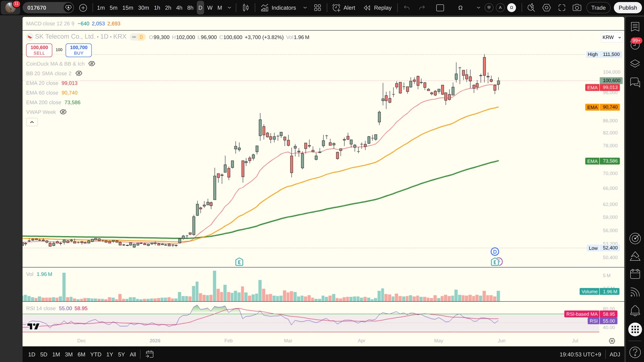This screenshot has height=362, width=644.
Task: Open the news feed broadcast icon
Action: [x=635, y=292]
